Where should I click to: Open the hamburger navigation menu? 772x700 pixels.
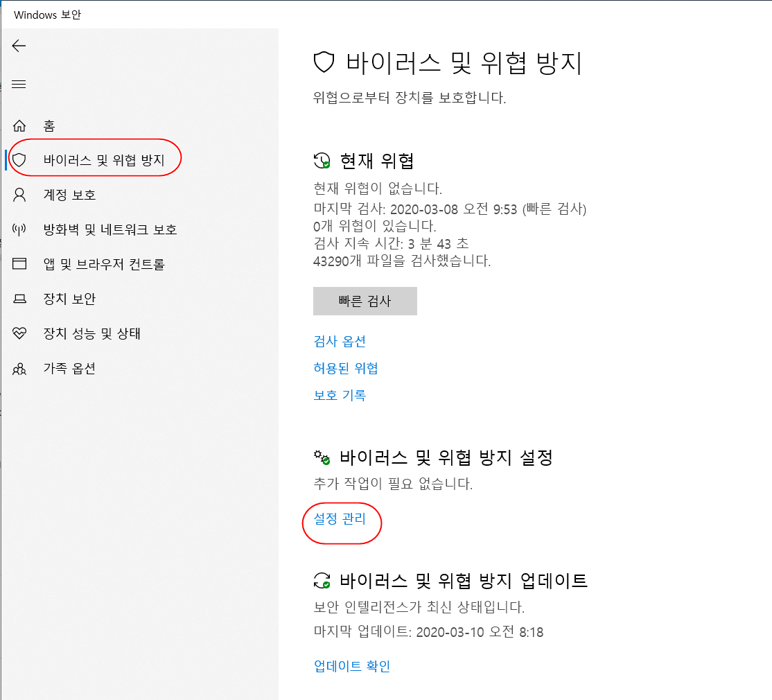click(x=19, y=84)
